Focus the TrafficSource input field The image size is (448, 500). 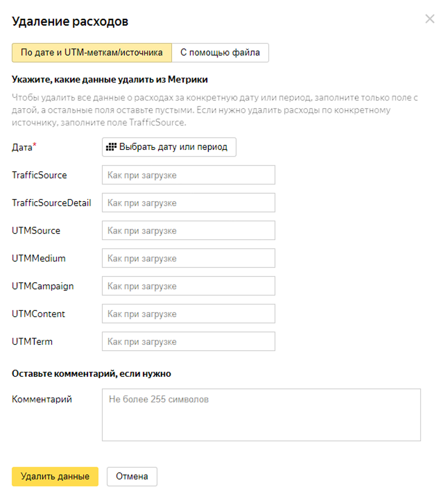(x=189, y=175)
